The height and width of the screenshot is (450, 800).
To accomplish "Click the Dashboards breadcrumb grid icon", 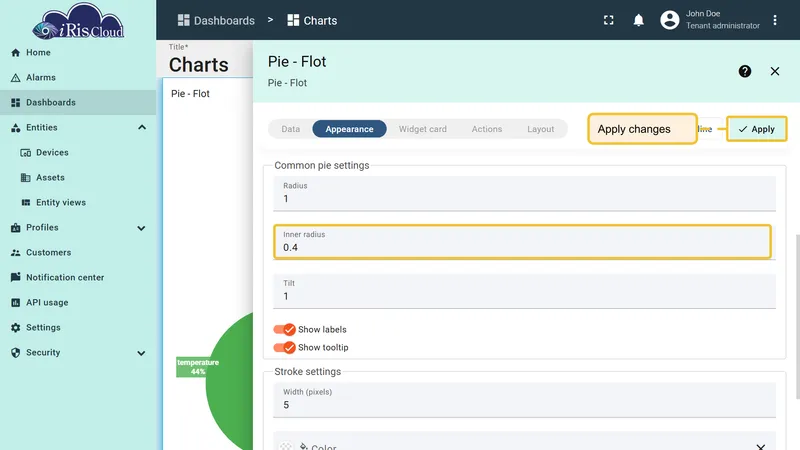I will point(183,20).
